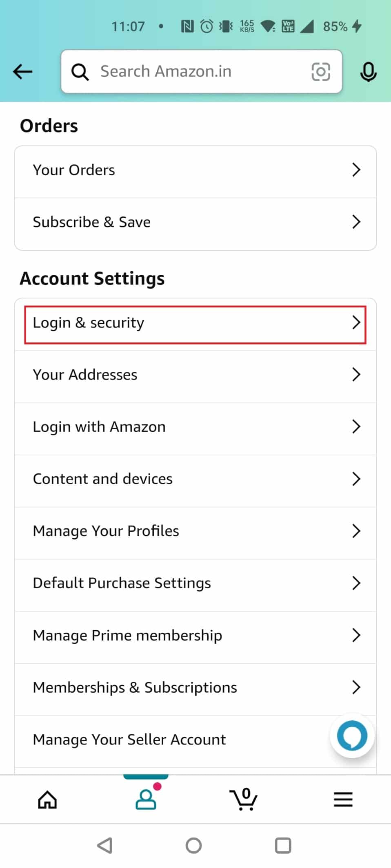Open the hamburger menu in bottom bar
The width and height of the screenshot is (391, 868).
(x=343, y=800)
